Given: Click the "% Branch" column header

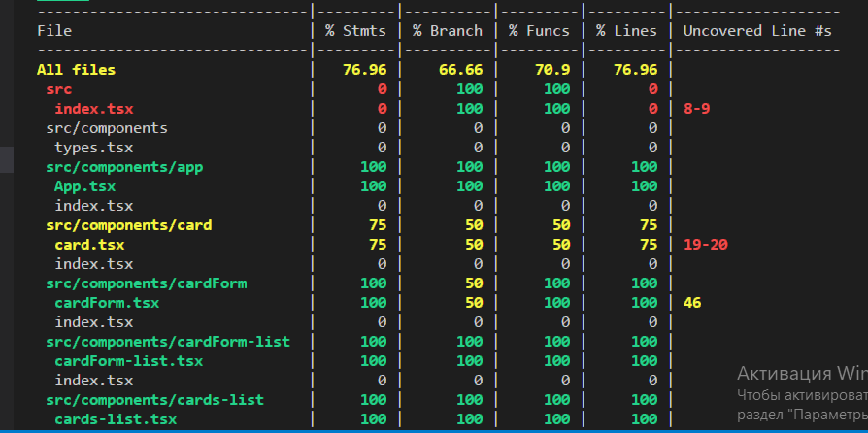Looking at the screenshot, I should click(x=448, y=31).
